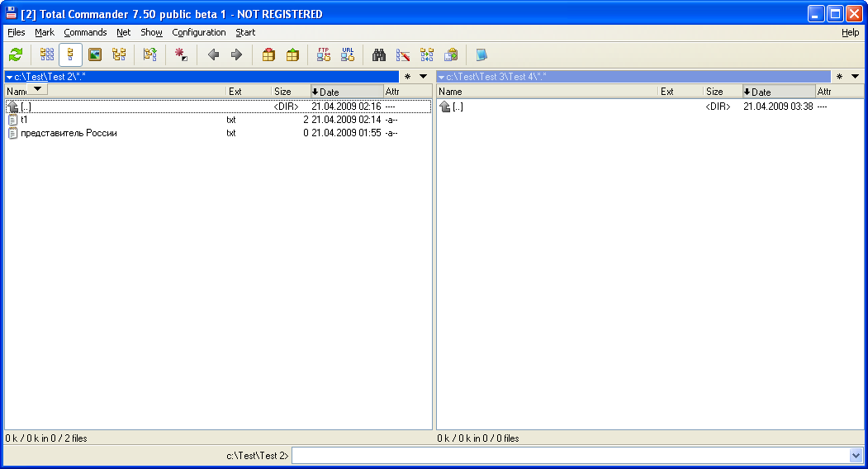This screenshot has width=868, height=469.
Task: Open left panel favorites asterisk button
Action: 407,77
